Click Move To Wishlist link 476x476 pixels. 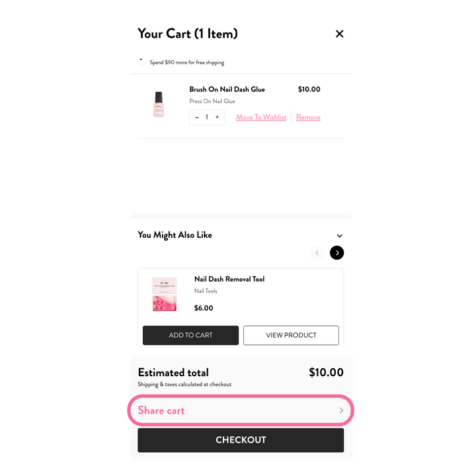[261, 117]
